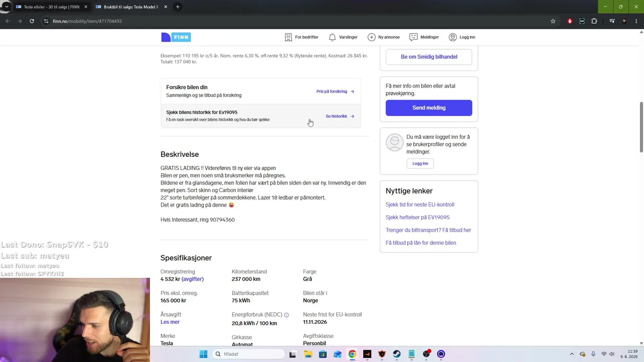Click Be om Smidig bilhandel
The image size is (644, 362).
pyautogui.click(x=429, y=57)
